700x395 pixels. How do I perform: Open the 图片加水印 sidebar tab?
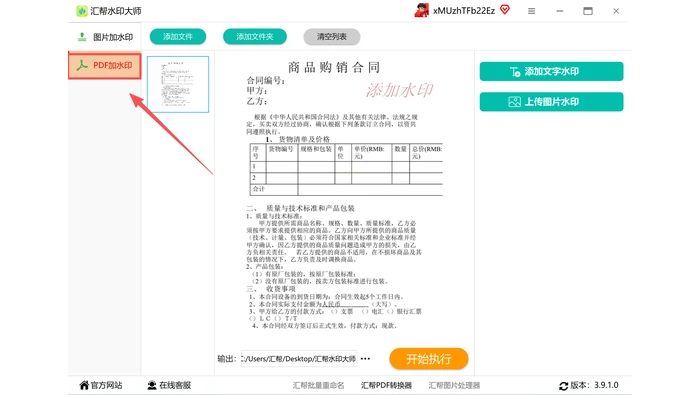click(x=105, y=37)
